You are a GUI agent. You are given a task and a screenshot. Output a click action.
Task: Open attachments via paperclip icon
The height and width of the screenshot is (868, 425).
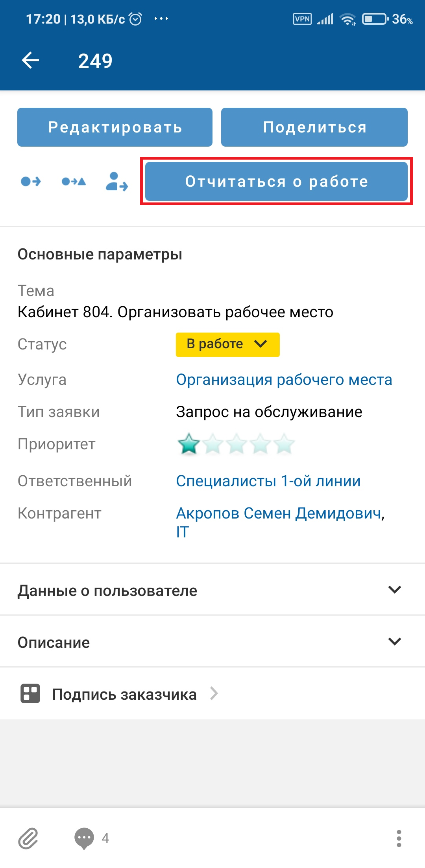28,838
